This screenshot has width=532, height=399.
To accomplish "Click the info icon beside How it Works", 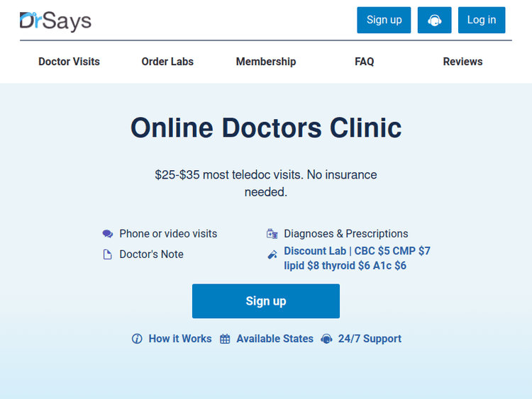I will click(137, 339).
